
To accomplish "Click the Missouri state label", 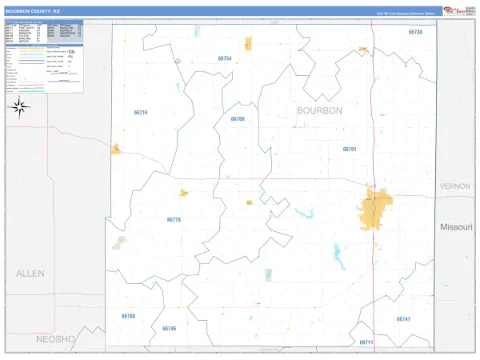I will (x=456, y=227).
